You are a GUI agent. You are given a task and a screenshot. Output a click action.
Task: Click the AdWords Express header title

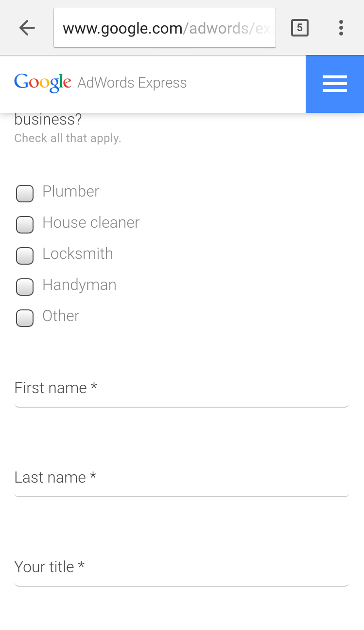[132, 83]
